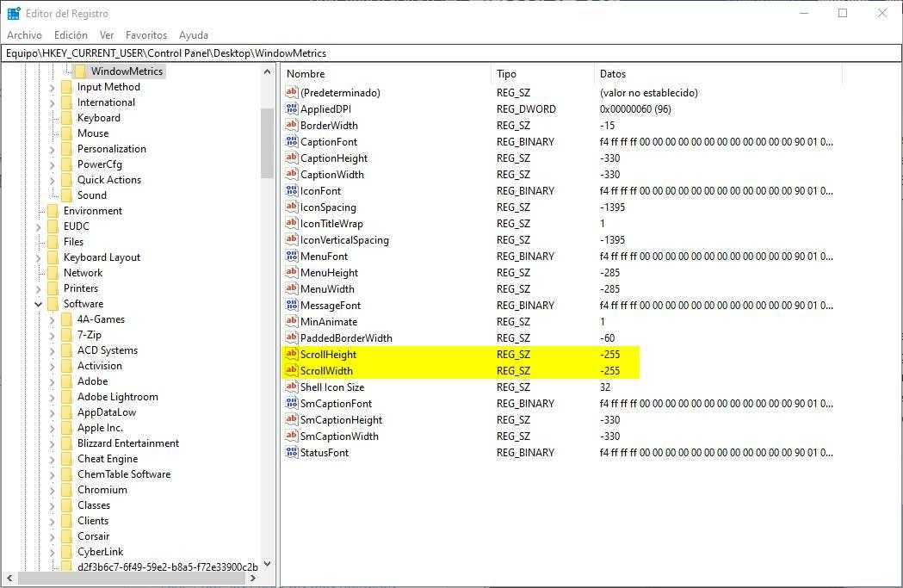Click the string icon beside ScrollHeight
This screenshot has height=588, width=903.
point(292,355)
